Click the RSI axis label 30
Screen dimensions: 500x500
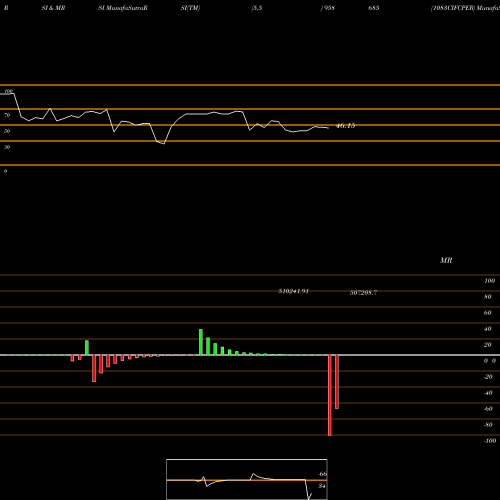(7, 147)
